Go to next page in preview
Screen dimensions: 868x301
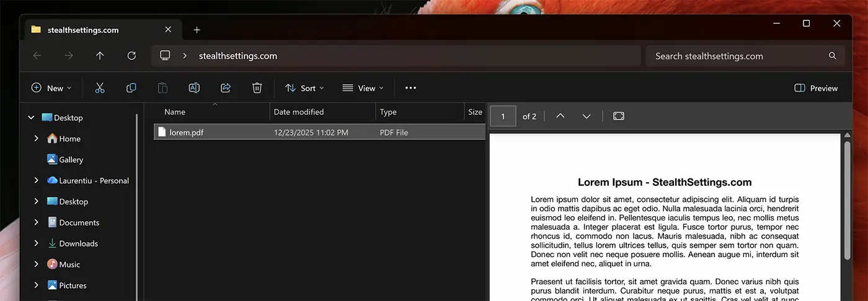coord(586,116)
